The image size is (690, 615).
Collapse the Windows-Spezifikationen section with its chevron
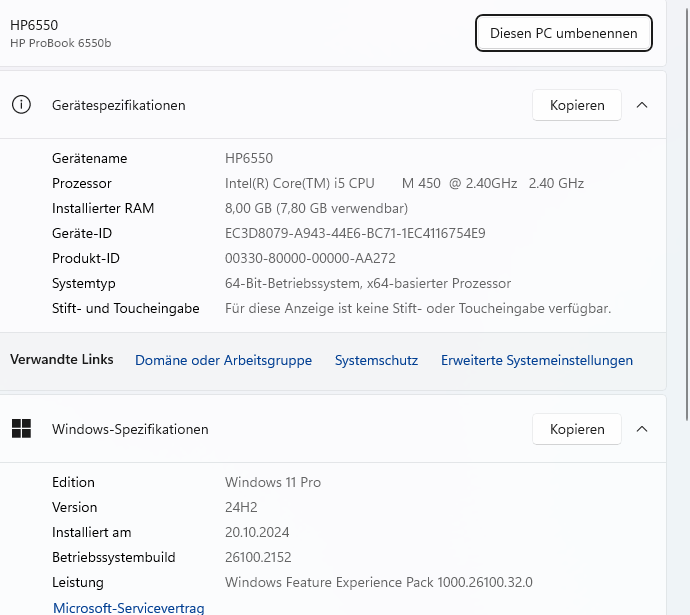[x=642, y=429]
